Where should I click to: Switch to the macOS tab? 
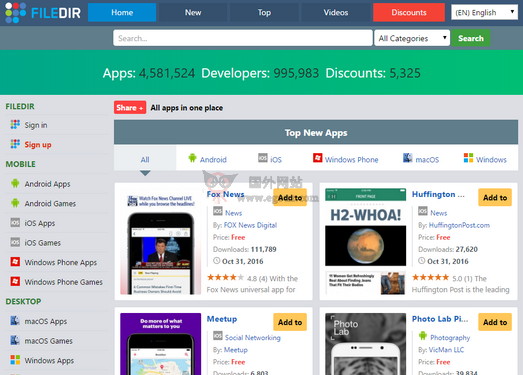(x=421, y=159)
